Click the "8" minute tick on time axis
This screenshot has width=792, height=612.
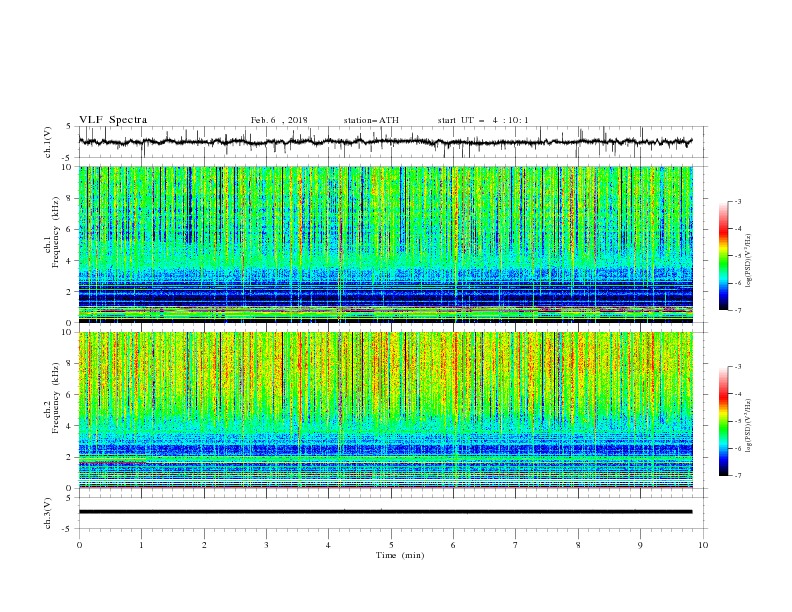coord(578,545)
